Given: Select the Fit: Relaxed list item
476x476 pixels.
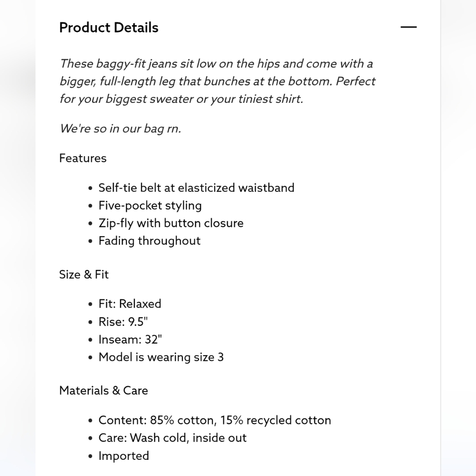Looking at the screenshot, I should [129, 304].
